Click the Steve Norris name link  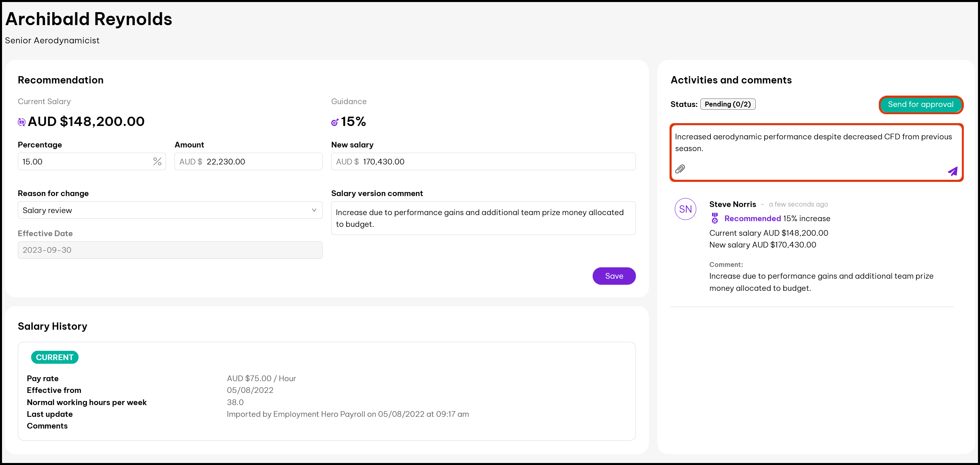click(x=732, y=204)
